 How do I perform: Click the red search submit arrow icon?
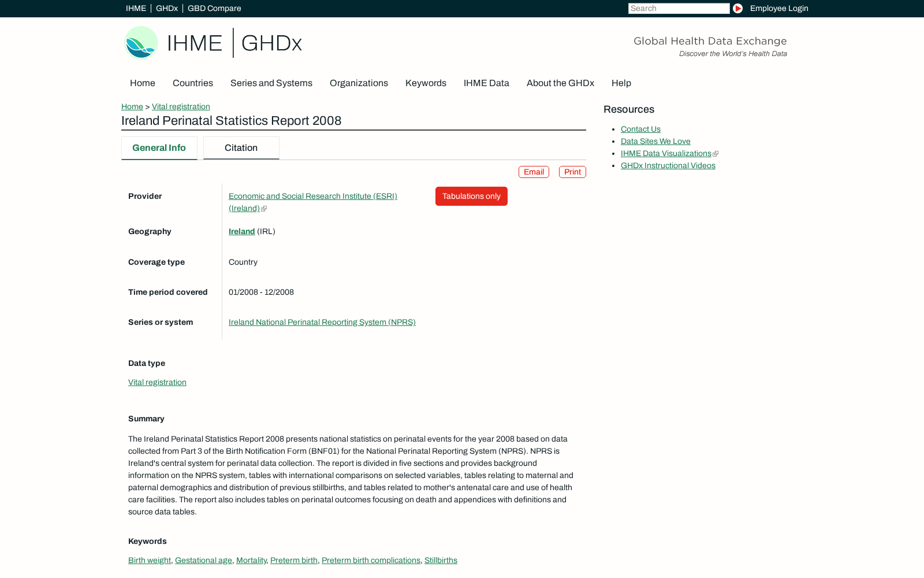pos(737,8)
